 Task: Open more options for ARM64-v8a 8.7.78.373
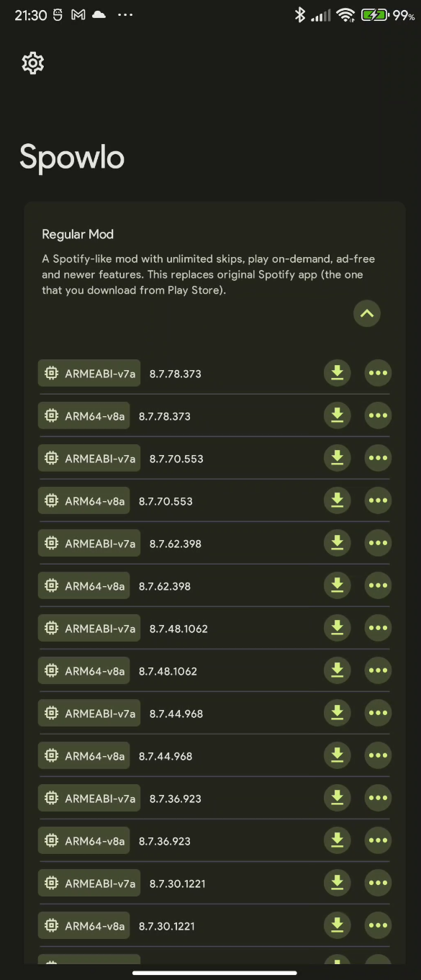378,415
